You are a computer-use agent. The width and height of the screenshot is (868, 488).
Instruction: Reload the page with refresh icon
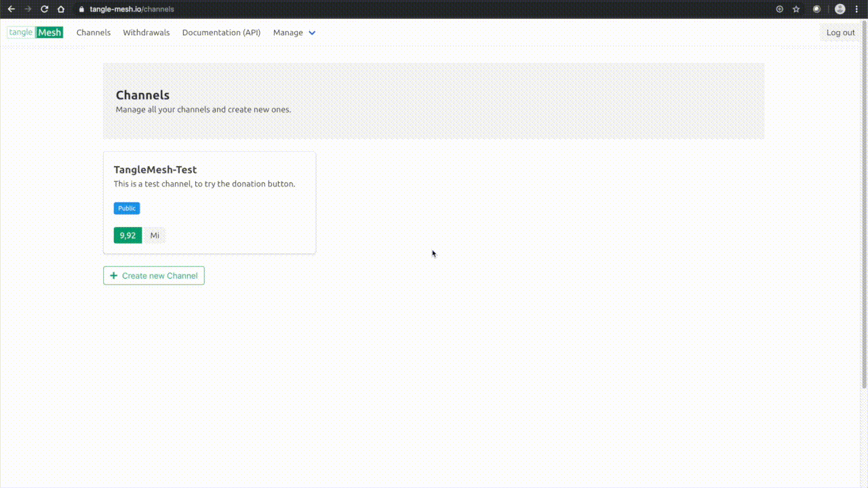(45, 9)
